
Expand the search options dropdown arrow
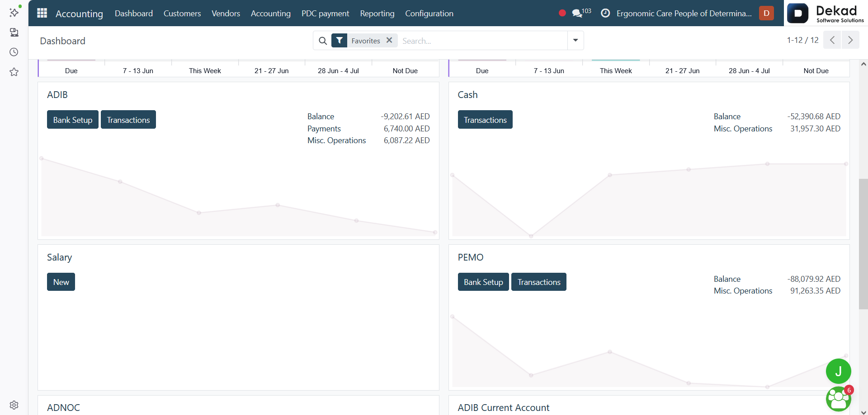coord(576,40)
